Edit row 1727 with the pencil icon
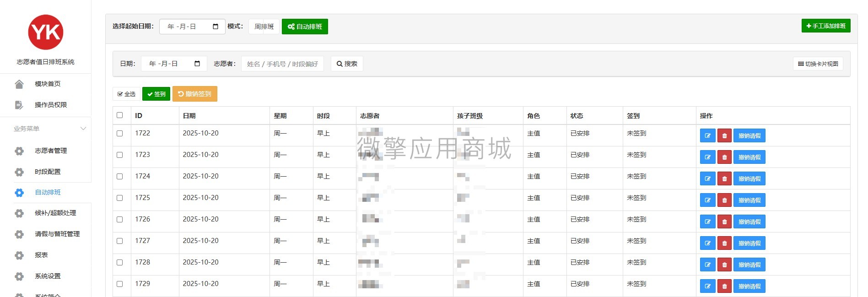 click(707, 243)
